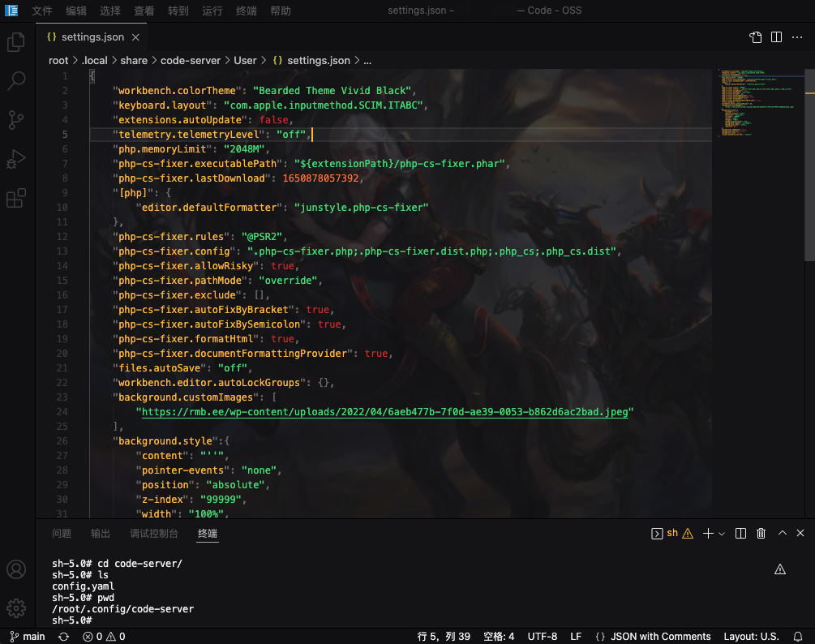Open the new terminal launch profile dropdown
The height and width of the screenshot is (644, 815).
click(x=722, y=533)
